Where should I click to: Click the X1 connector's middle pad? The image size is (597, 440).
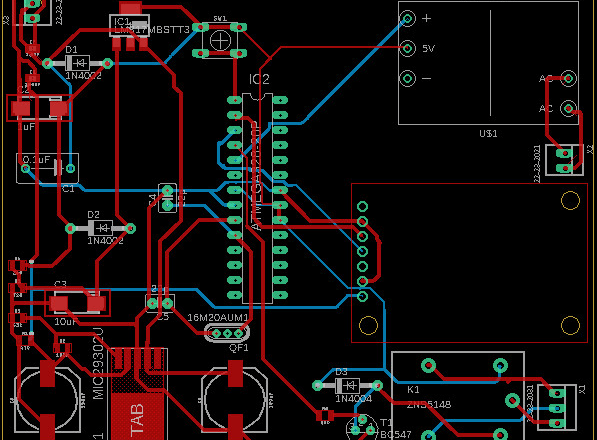[557, 408]
